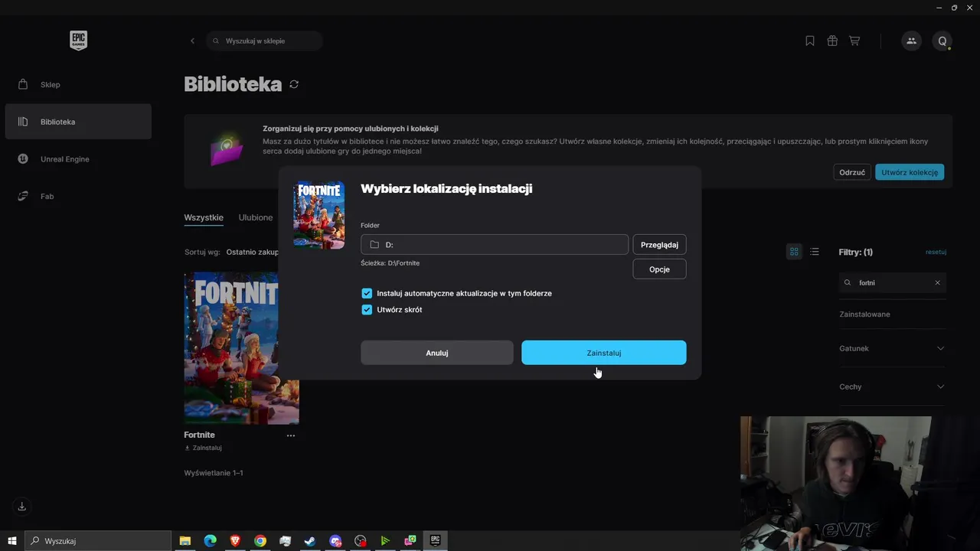Screen dimensions: 980x551
Task: Click the D: folder path field
Action: [x=495, y=244]
